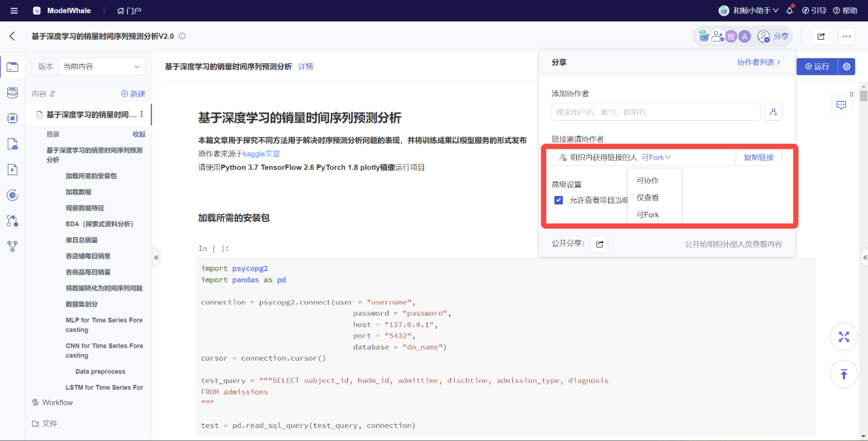Open the 可Fork permission dropdown
This screenshot has height=441, width=868.
click(x=656, y=157)
